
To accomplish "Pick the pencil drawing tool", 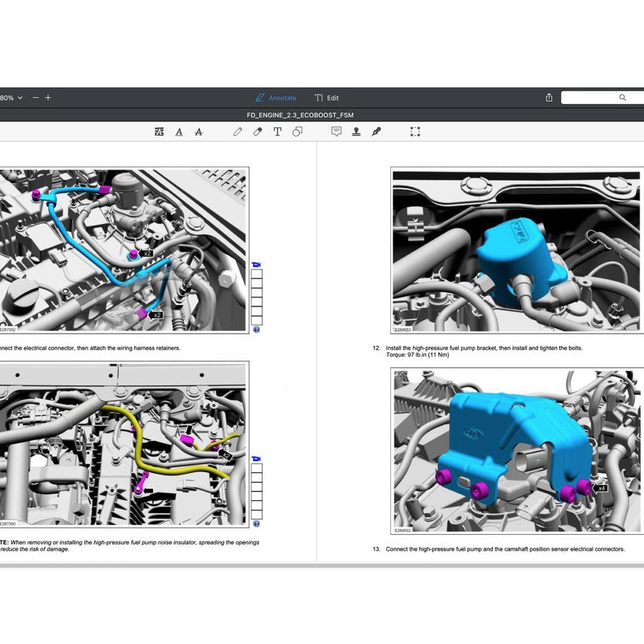I will tap(238, 132).
